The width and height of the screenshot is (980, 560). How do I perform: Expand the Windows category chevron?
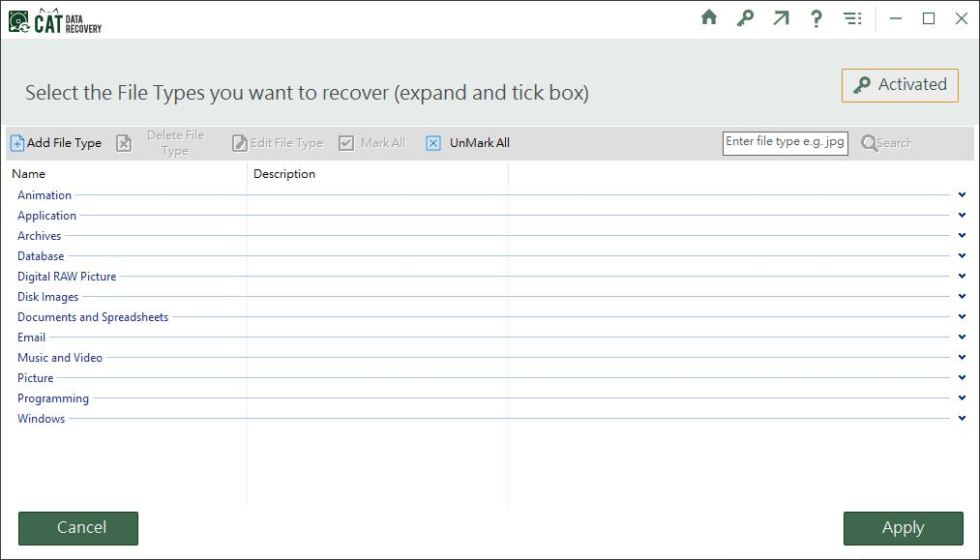(x=962, y=418)
